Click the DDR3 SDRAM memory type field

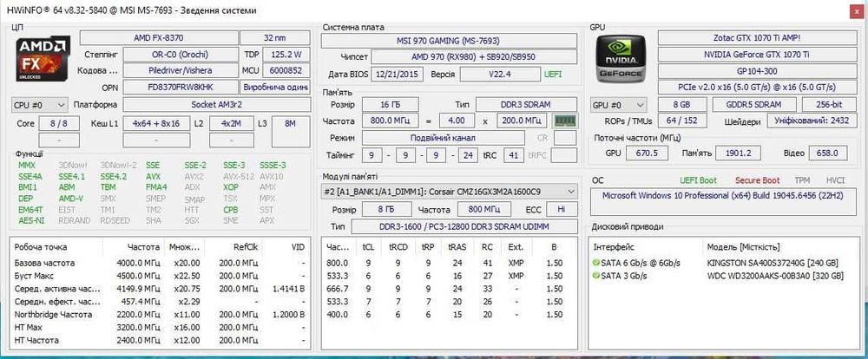click(527, 105)
